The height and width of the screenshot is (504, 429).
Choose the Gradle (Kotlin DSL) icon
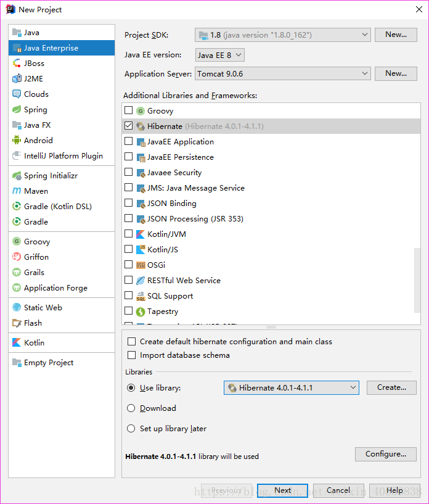(x=17, y=207)
